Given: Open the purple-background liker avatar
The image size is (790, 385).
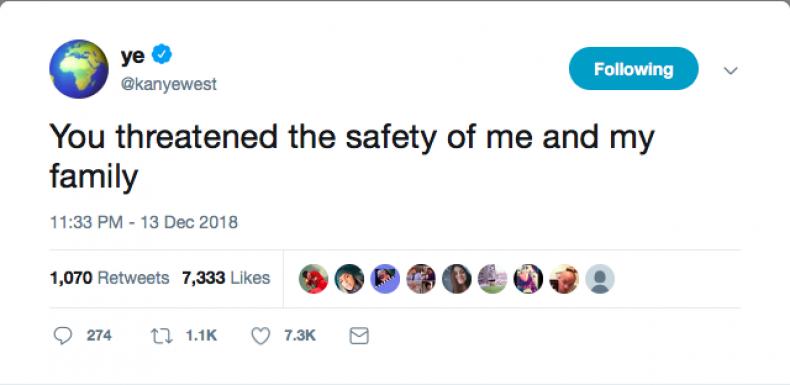Looking at the screenshot, I should point(385,279).
